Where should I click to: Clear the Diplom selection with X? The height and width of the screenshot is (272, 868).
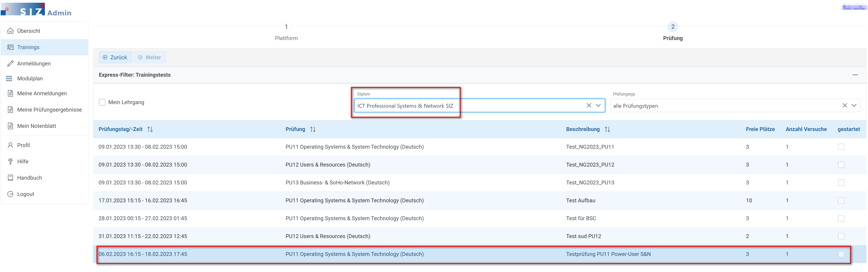point(589,105)
